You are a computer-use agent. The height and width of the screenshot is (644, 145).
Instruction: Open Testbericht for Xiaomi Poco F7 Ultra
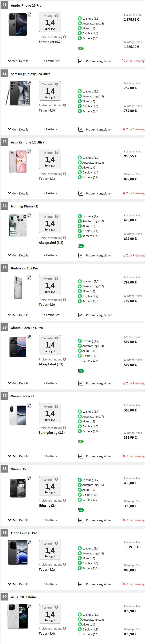coord(51,383)
